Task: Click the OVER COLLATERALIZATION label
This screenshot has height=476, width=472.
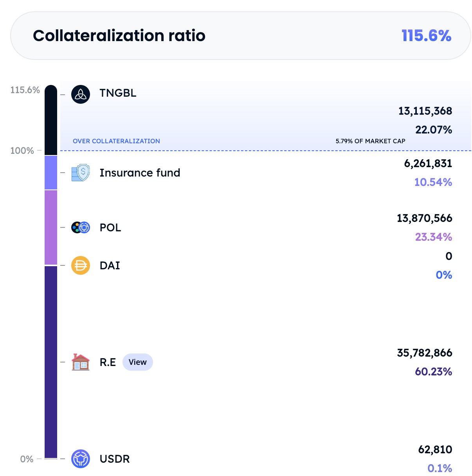Action: pyautogui.click(x=116, y=141)
